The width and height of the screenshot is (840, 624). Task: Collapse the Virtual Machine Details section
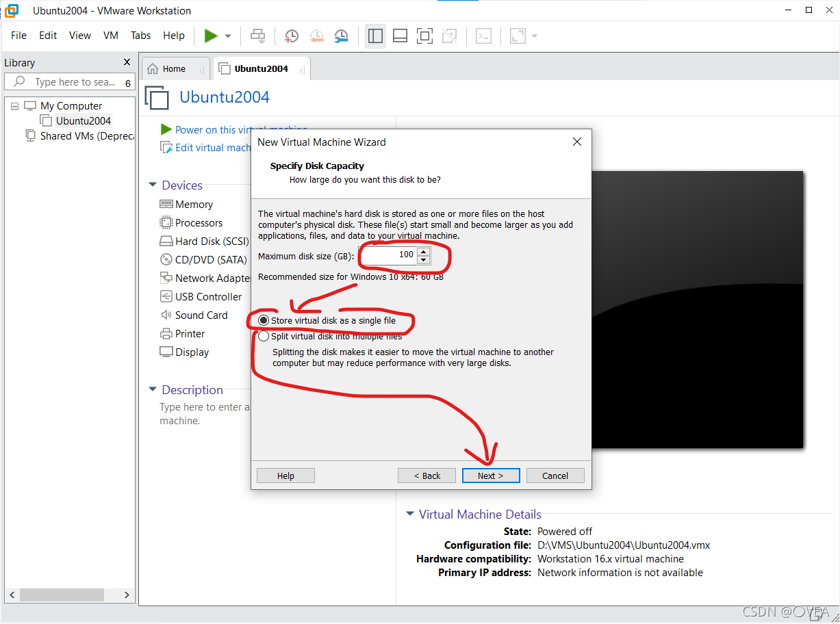[x=410, y=515]
